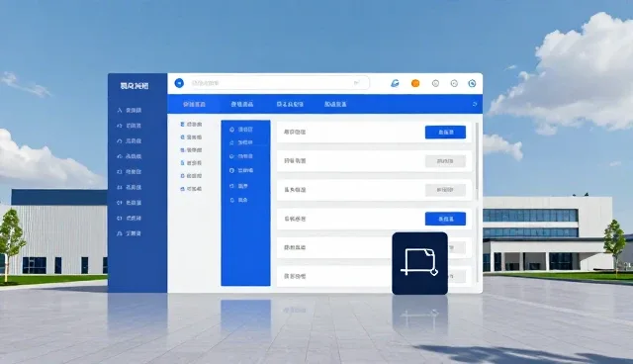Click the small glyph inside search field's right end
633x364 pixels.
[356, 83]
